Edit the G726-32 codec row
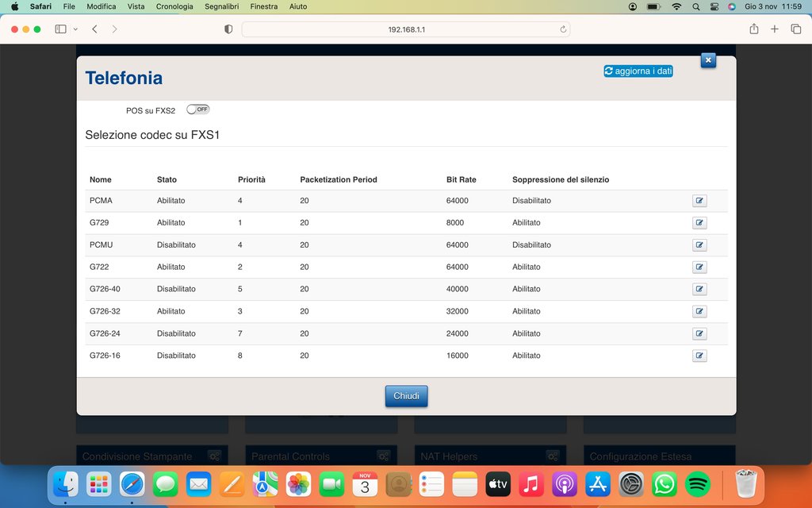Screen dimensions: 812x508 pos(699,311)
